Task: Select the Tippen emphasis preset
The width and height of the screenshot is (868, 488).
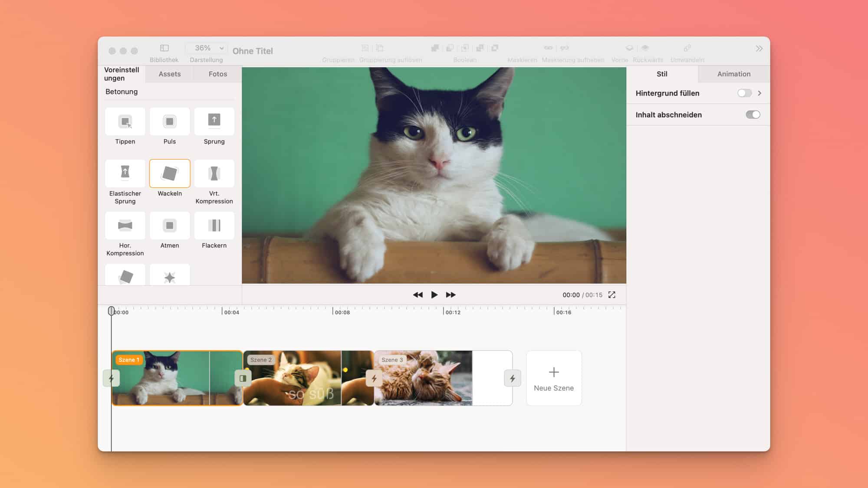Action: point(125,122)
